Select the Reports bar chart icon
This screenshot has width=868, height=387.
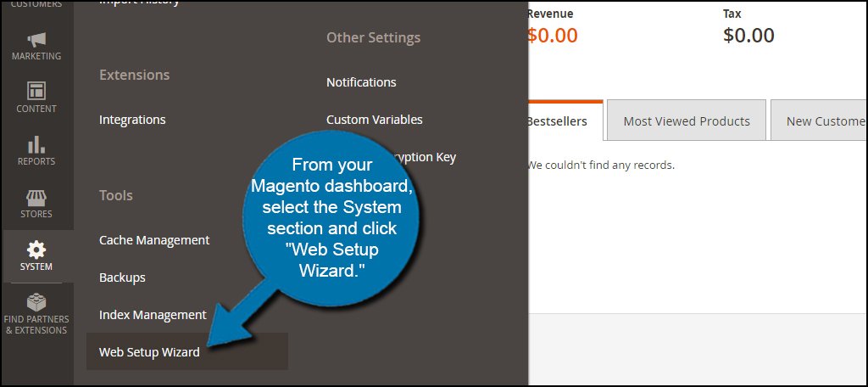[36, 143]
